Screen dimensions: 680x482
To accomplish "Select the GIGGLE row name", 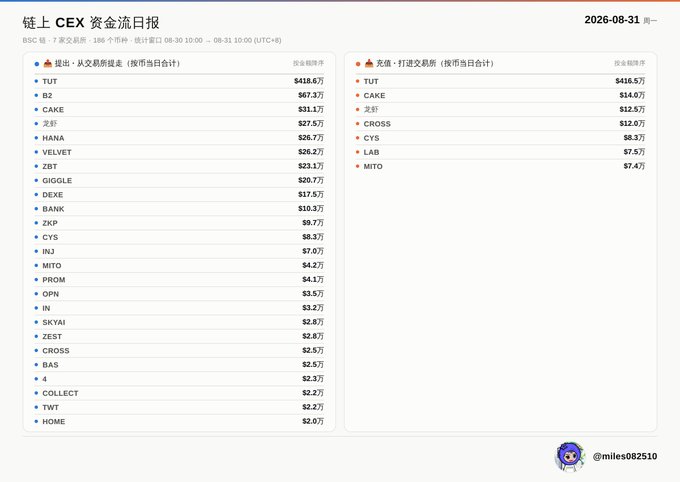I will point(57,180).
